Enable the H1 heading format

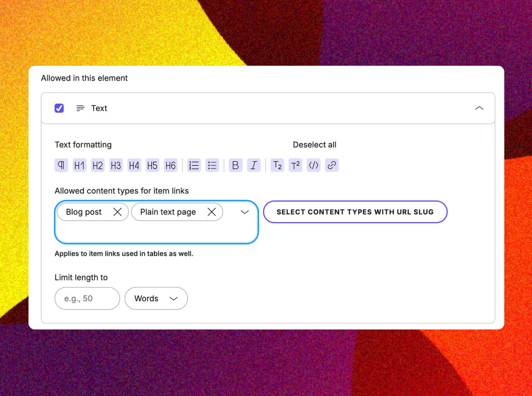[79, 165]
